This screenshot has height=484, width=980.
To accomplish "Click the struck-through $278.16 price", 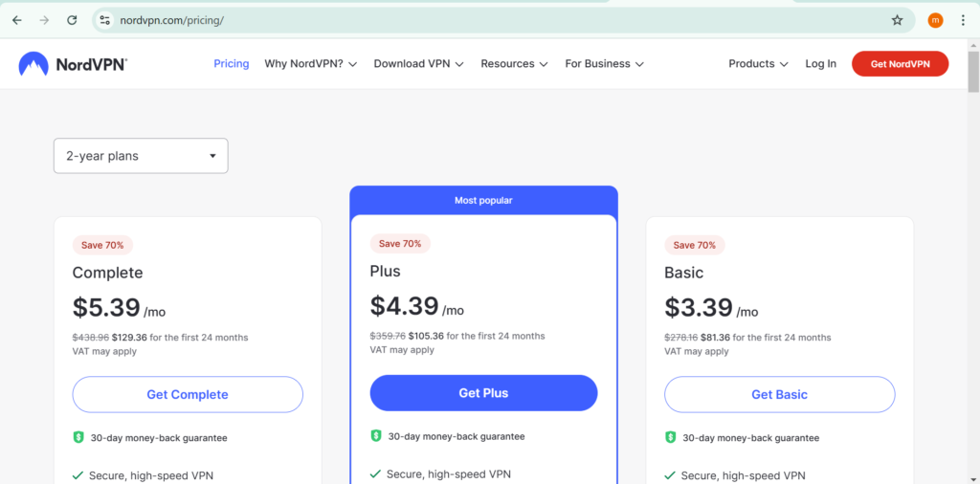I will click(x=681, y=338).
